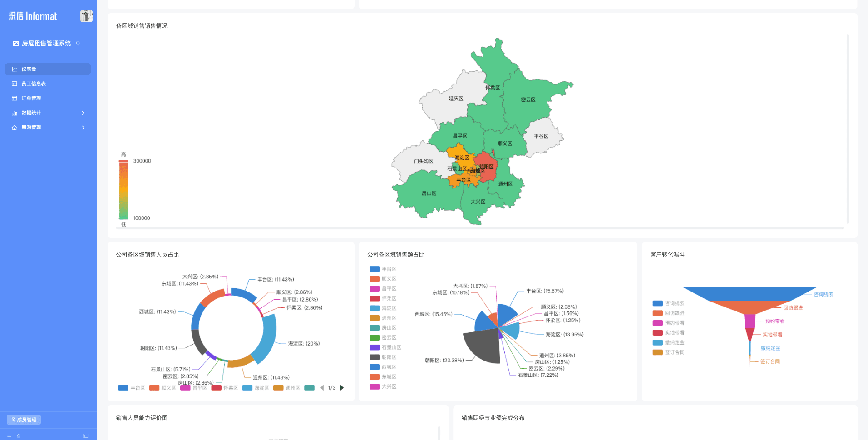The width and height of the screenshot is (868, 440).
Task: Click the triangle icon at sidebar bottom
Action: tap(19, 435)
